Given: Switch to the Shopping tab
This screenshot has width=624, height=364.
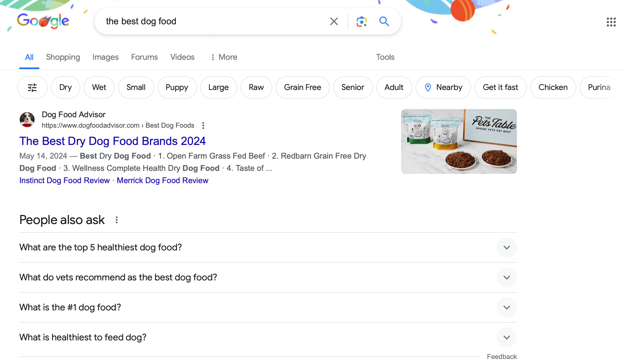Looking at the screenshot, I should [63, 57].
